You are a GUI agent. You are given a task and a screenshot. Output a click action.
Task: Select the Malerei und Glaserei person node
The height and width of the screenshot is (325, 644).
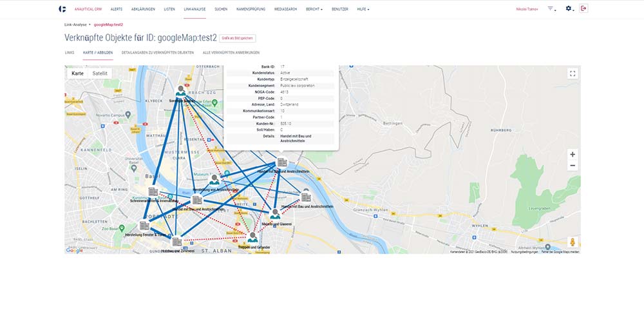[x=275, y=214]
